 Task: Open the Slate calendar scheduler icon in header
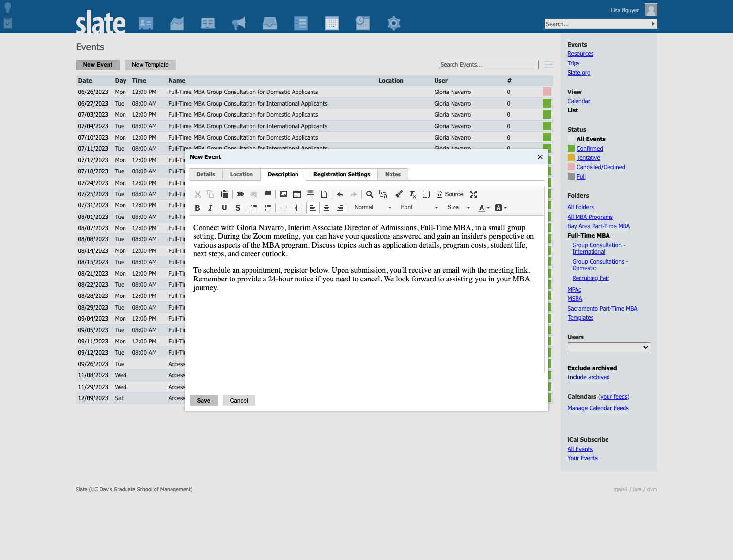362,23
